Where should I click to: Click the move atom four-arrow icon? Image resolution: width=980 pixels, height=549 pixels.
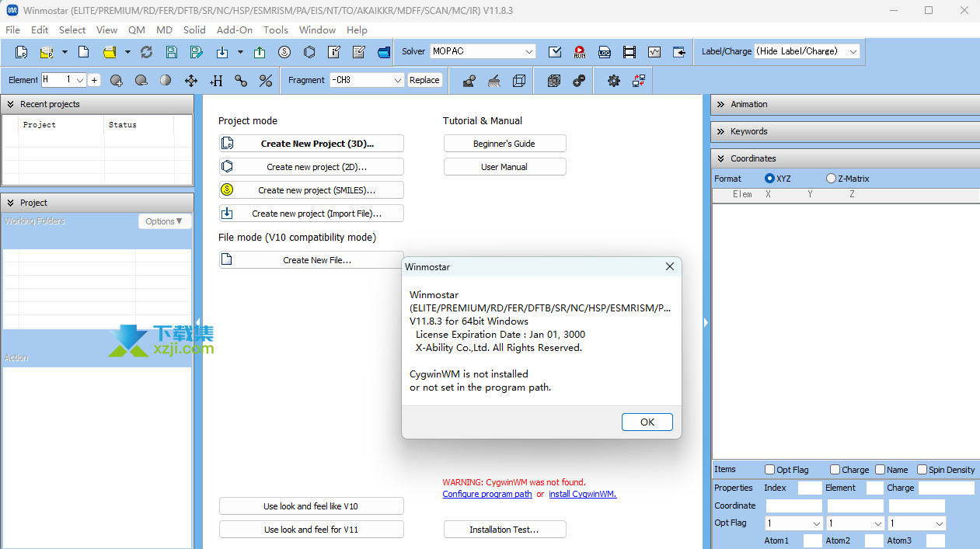click(191, 80)
